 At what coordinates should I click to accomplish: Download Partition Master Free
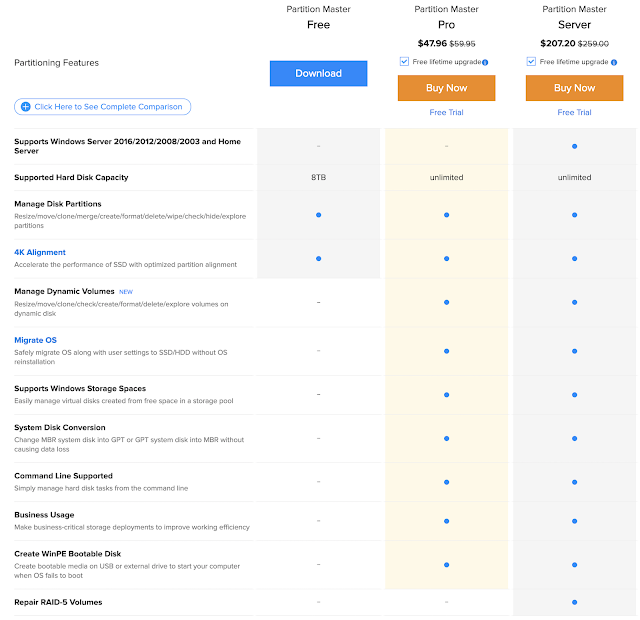(x=318, y=73)
